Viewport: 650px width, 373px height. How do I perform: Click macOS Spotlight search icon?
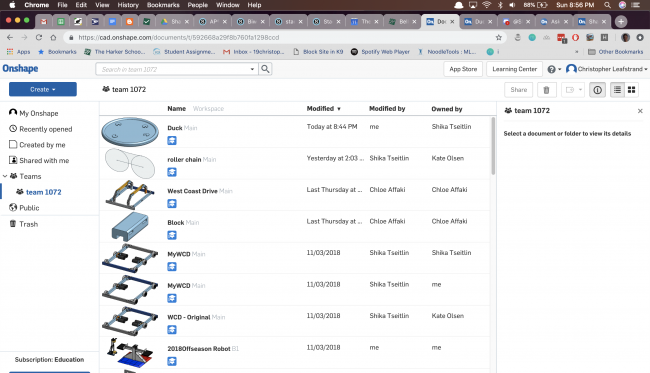(x=607, y=5)
